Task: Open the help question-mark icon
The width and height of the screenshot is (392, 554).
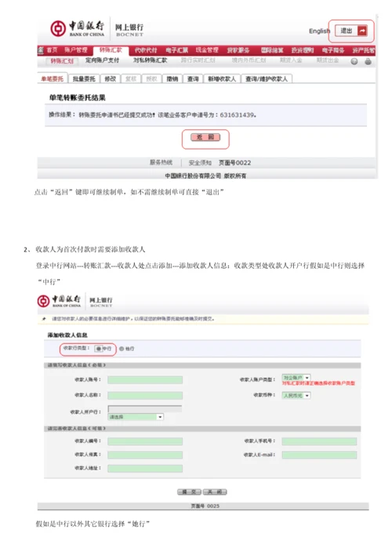Action: (x=354, y=61)
